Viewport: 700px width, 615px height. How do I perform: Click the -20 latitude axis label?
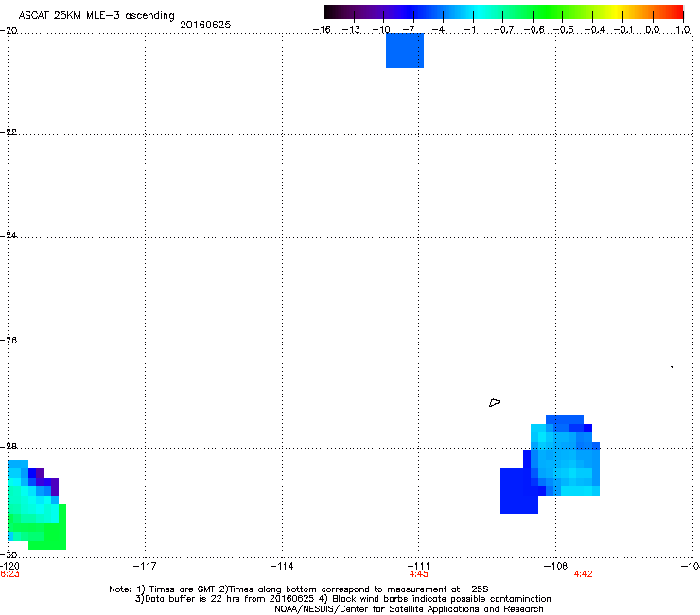click(x=9, y=31)
